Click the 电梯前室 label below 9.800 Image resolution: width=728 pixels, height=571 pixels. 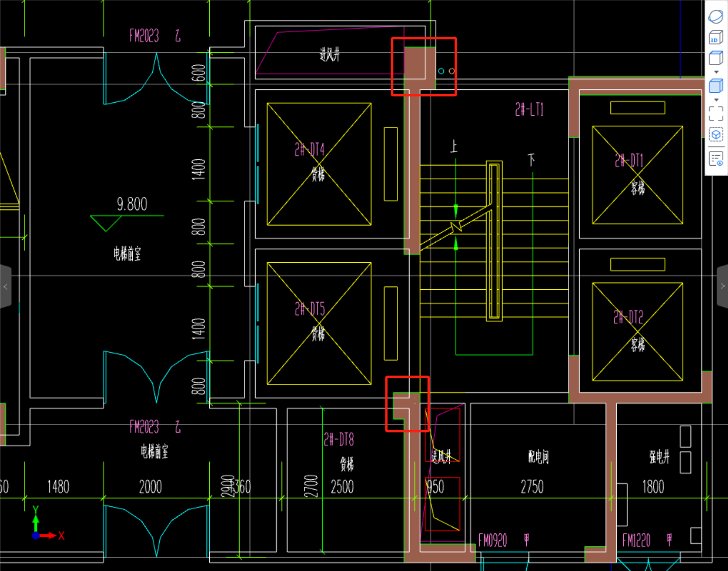click(127, 254)
